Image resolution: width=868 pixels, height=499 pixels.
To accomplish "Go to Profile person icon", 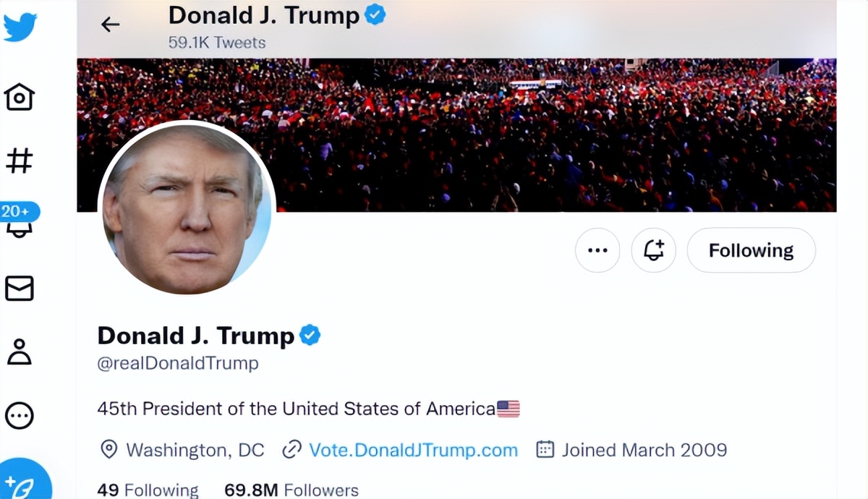I will (x=20, y=351).
